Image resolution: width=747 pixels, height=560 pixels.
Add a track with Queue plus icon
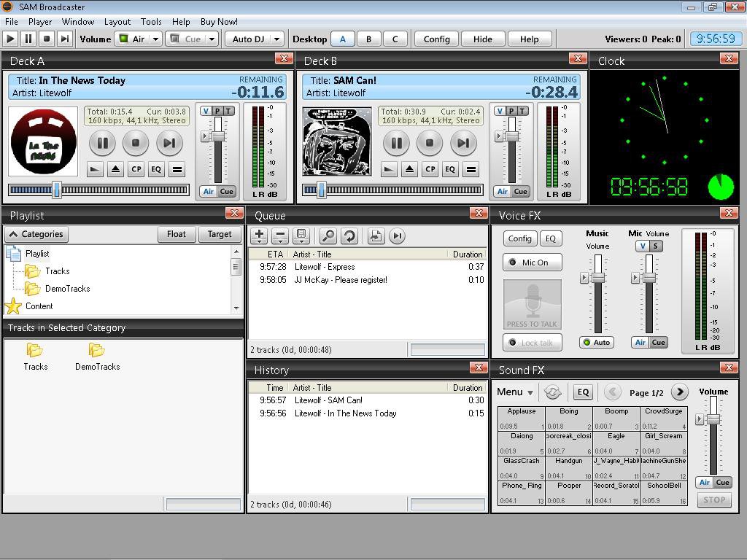coord(259,236)
